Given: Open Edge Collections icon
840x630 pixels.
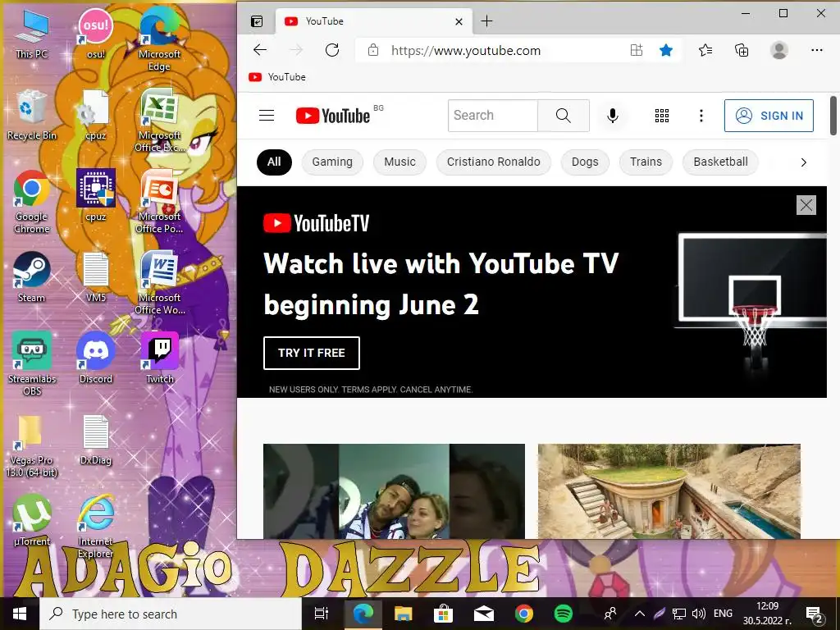Looking at the screenshot, I should [x=742, y=50].
